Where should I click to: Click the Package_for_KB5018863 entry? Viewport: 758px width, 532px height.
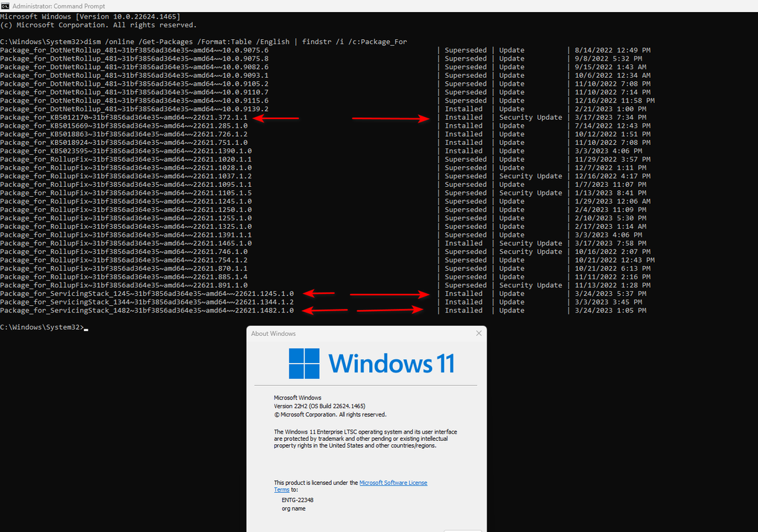coord(124,134)
